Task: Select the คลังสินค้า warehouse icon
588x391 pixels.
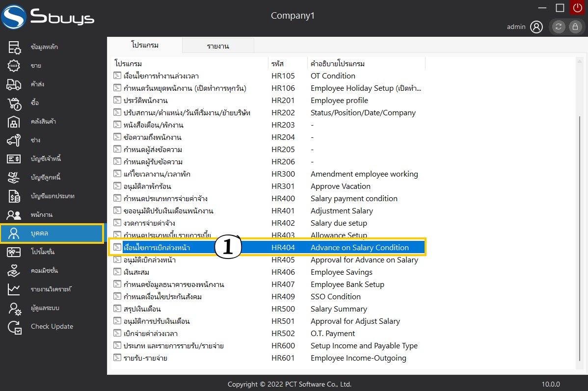Action: [14, 122]
